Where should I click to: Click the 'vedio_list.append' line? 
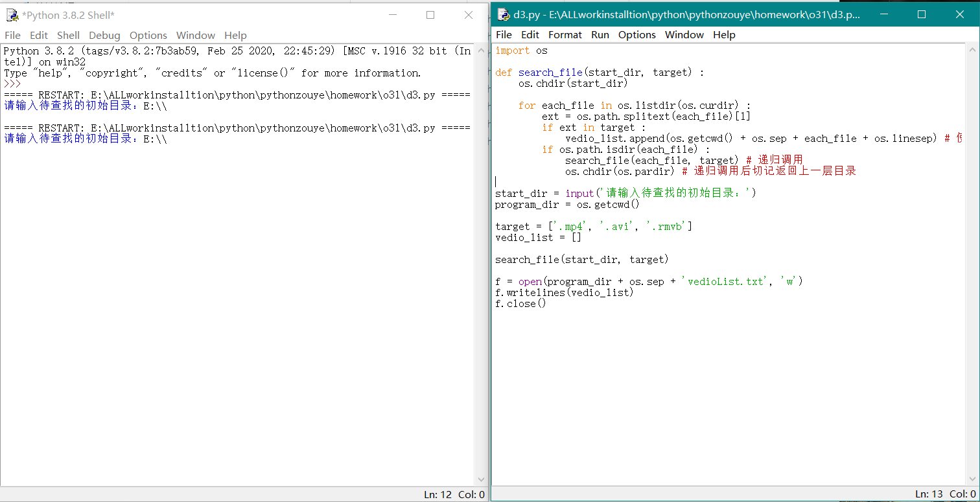(x=763, y=139)
